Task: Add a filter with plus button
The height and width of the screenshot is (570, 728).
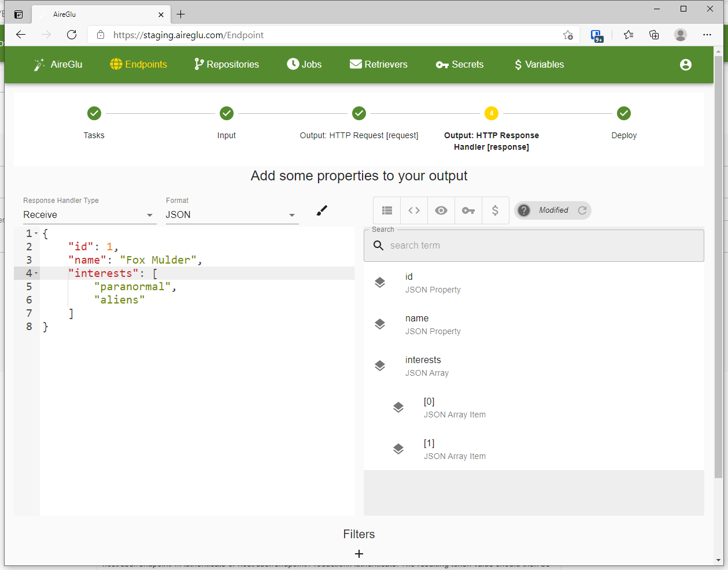Action: tap(359, 554)
